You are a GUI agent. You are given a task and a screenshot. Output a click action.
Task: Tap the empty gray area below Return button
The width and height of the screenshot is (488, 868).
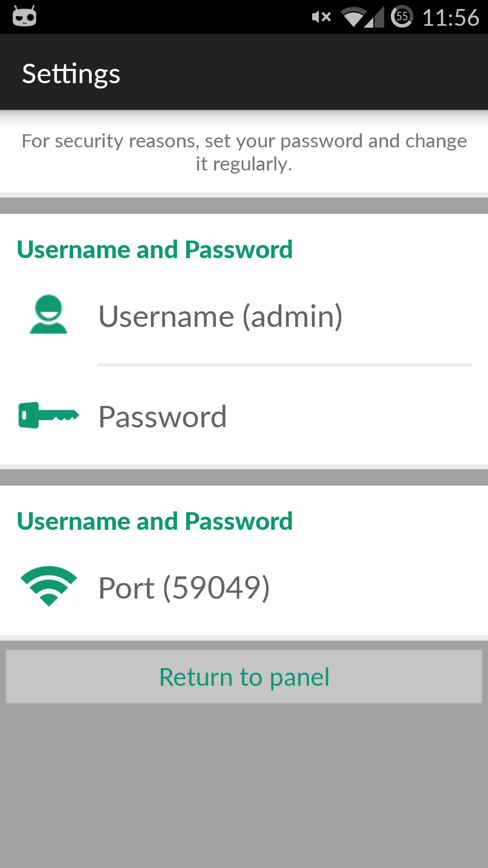click(x=244, y=787)
